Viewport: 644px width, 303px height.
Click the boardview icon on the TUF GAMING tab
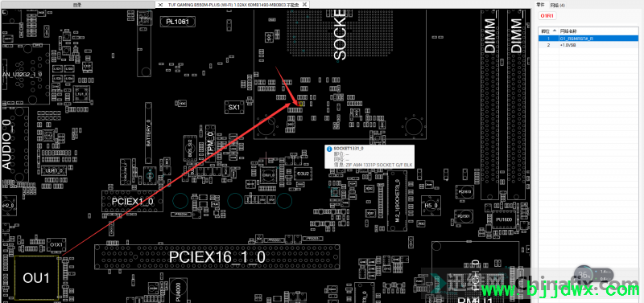pos(160,5)
